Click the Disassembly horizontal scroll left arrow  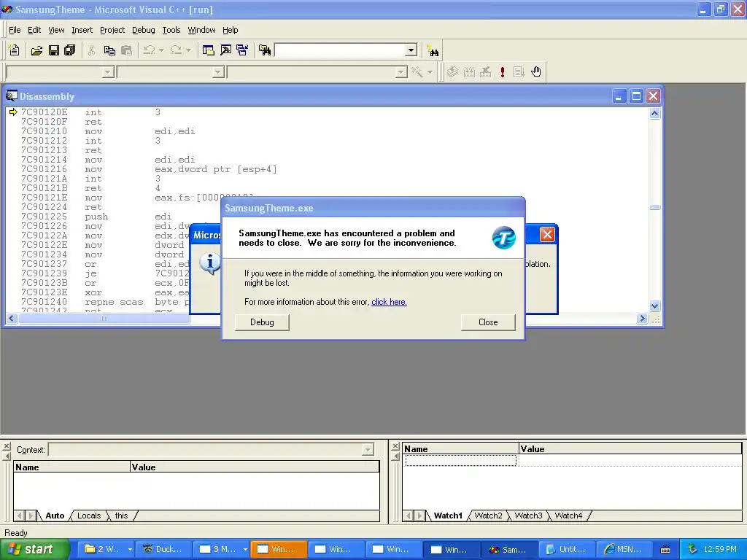click(12, 318)
